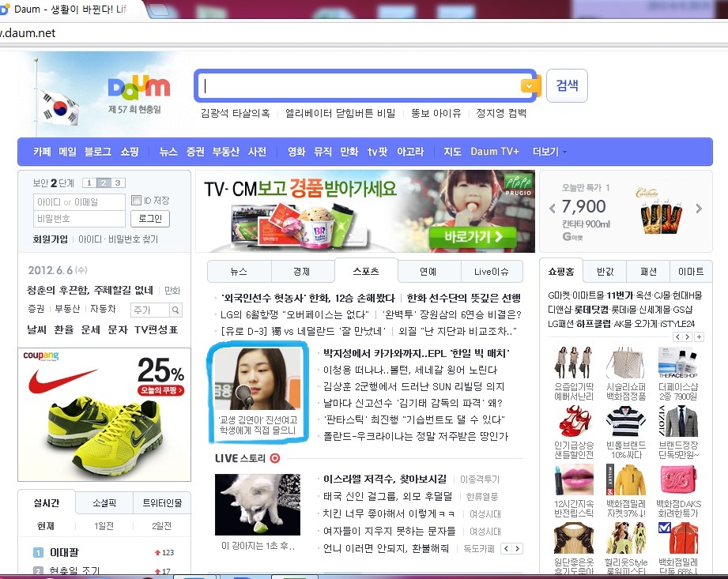Go to 블로그 in navigation bar
The width and height of the screenshot is (728, 579).
tap(97, 152)
